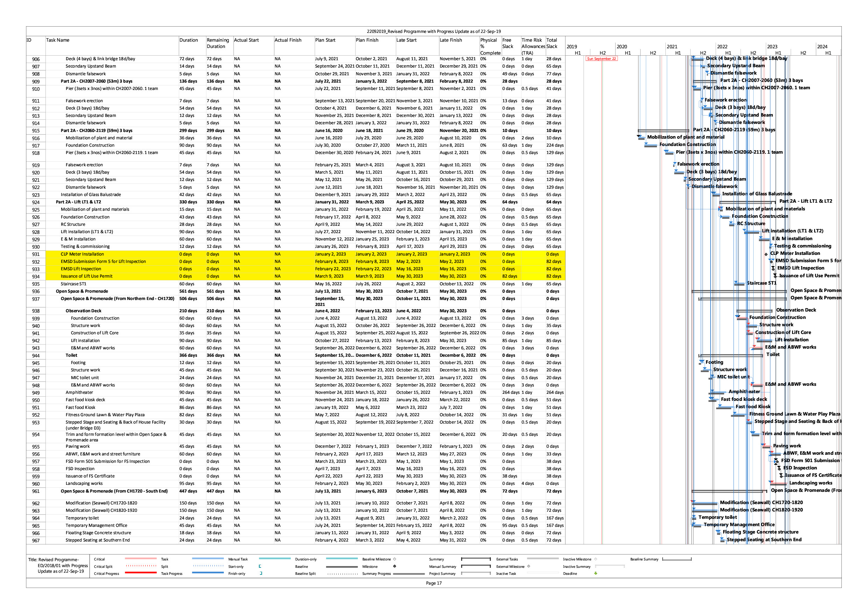This screenshot has width=868, height=614.
Task: Click the External Milestone diamond in legend
Action: click(x=529, y=566)
